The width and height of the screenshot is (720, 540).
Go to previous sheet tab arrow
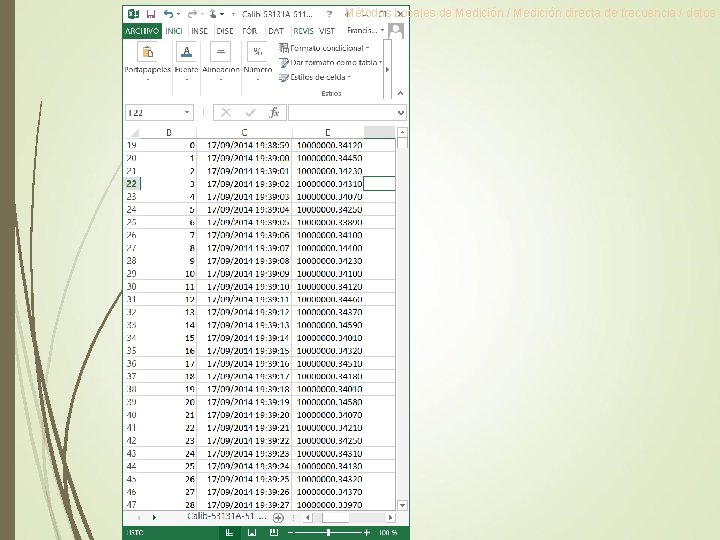point(139,518)
